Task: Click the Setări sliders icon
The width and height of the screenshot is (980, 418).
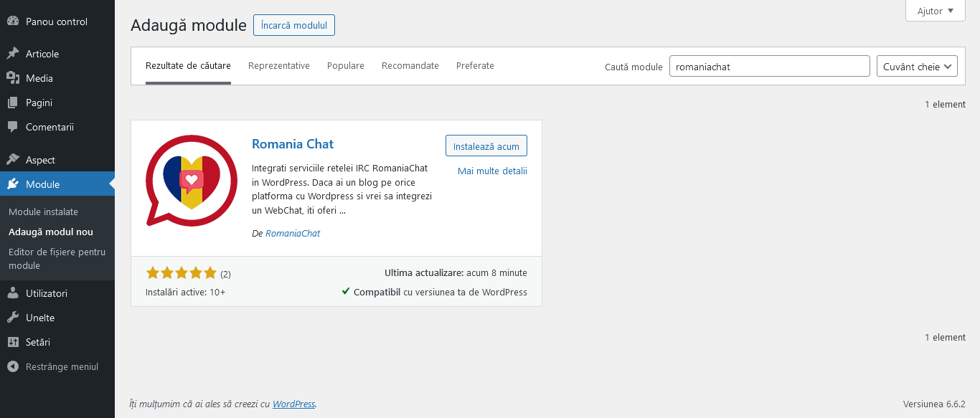Action: 13,342
